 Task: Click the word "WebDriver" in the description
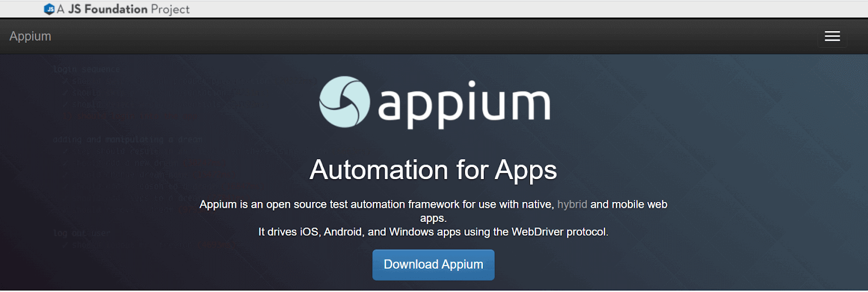click(x=537, y=232)
